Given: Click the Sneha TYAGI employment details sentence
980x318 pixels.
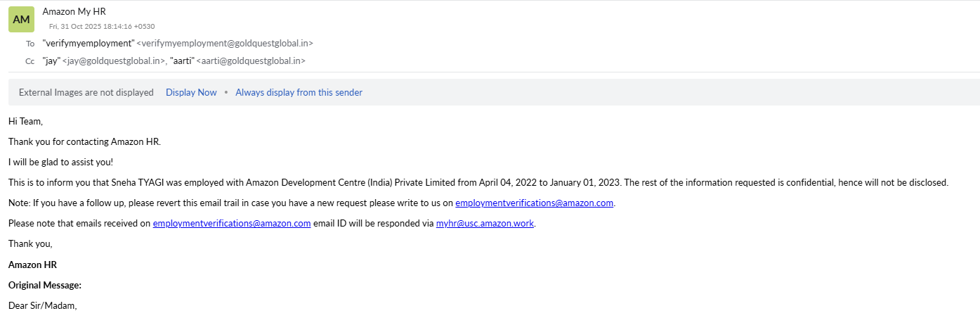Looking at the screenshot, I should [478, 183].
